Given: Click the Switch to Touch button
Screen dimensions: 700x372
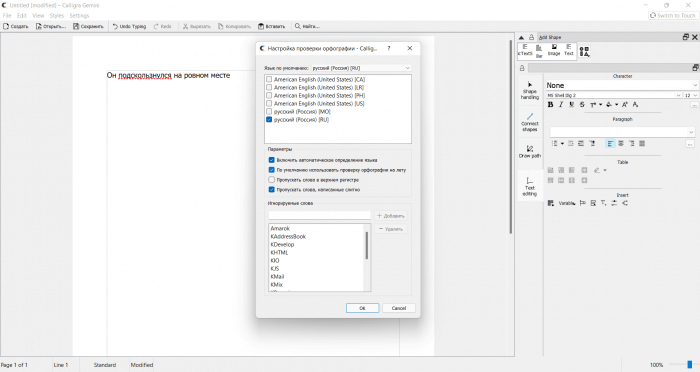Looking at the screenshot, I should pos(673,16).
